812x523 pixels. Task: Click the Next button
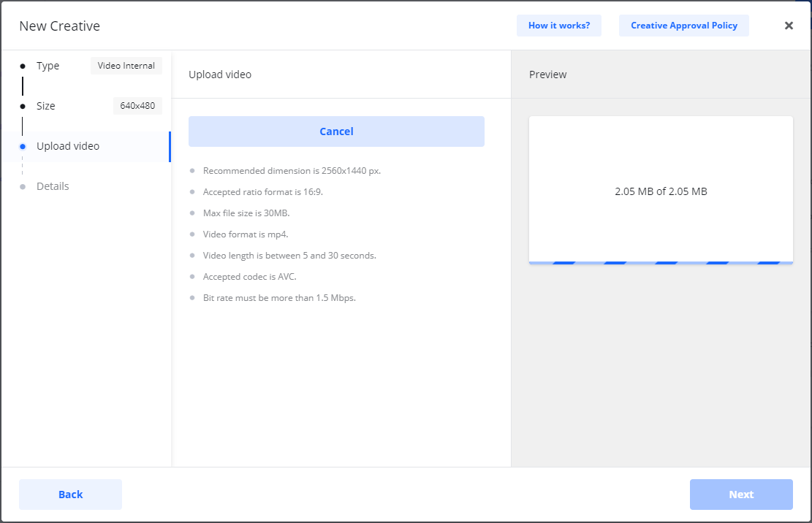(x=740, y=495)
